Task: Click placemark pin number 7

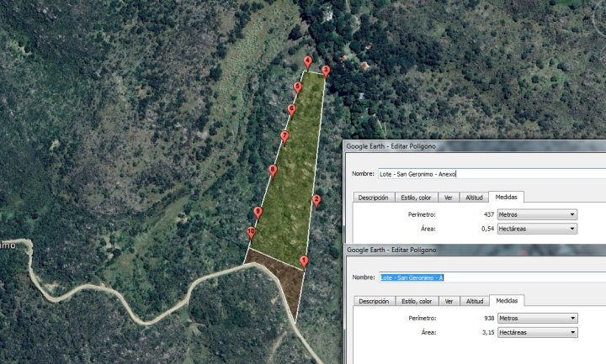Action: (x=284, y=136)
